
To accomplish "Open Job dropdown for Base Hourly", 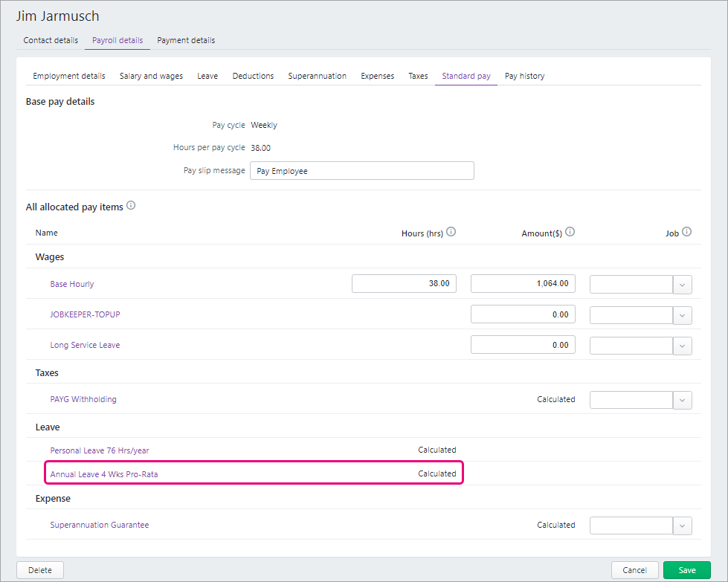I will click(x=682, y=284).
